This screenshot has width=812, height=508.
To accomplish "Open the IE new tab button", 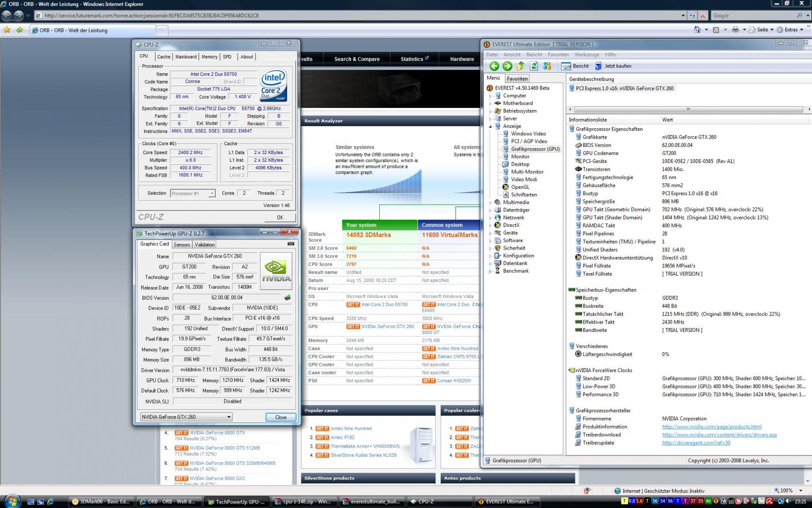I will pos(162,30).
